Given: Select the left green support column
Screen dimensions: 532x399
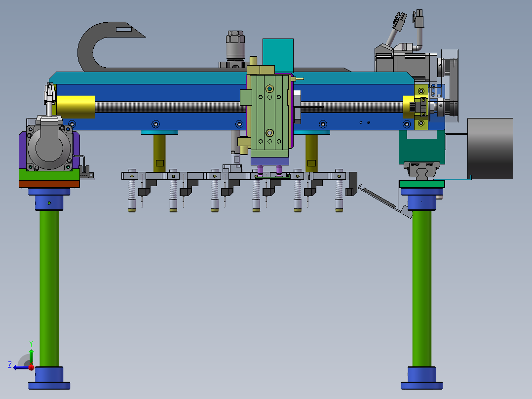Looking at the screenshot, I should click(49, 288).
